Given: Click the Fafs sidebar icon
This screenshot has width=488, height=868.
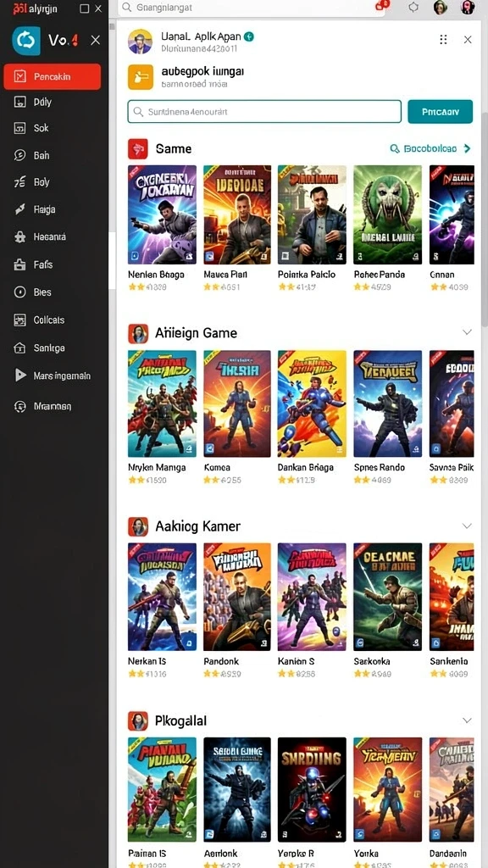Looking at the screenshot, I should pyautogui.click(x=20, y=264).
